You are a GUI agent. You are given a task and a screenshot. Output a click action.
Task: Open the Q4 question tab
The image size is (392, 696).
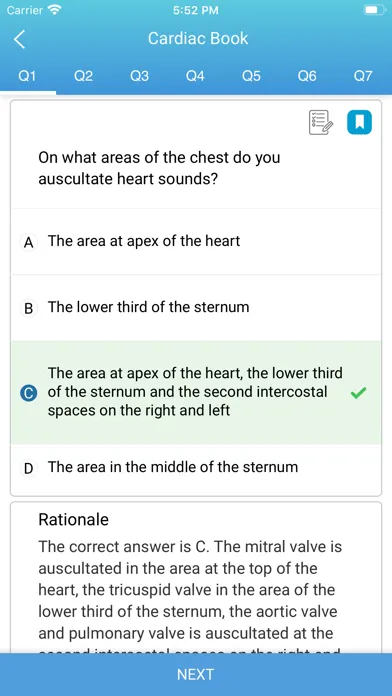[x=195, y=76]
